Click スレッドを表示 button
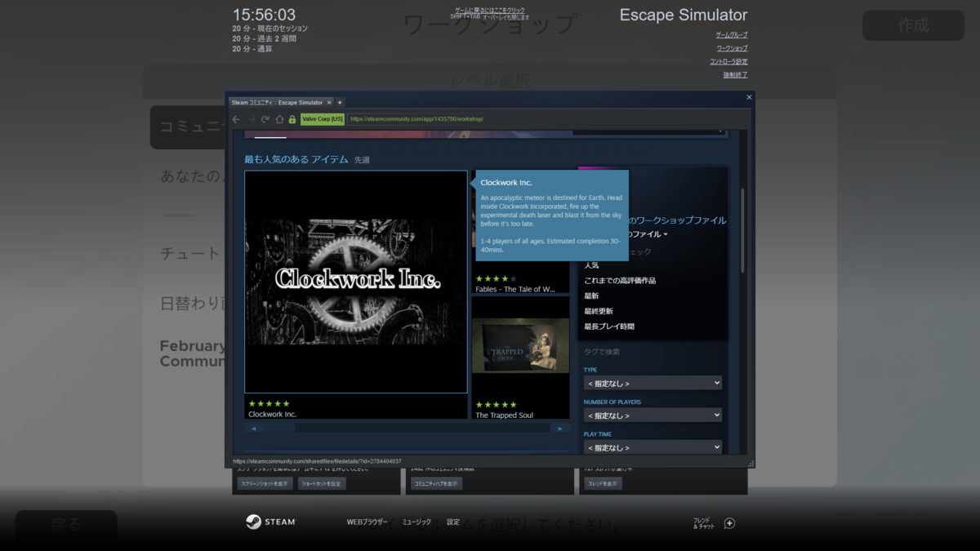980x551 pixels. click(x=604, y=483)
